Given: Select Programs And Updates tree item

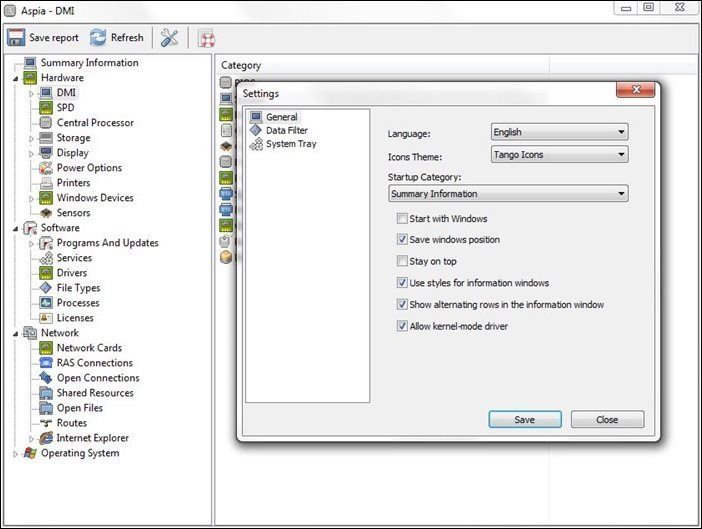Looking at the screenshot, I should coord(107,243).
